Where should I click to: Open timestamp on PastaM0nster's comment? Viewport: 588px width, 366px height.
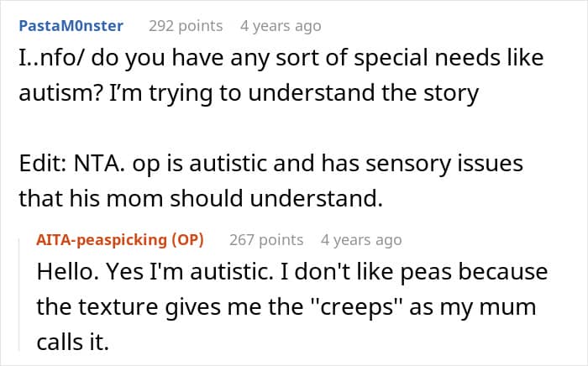click(281, 26)
